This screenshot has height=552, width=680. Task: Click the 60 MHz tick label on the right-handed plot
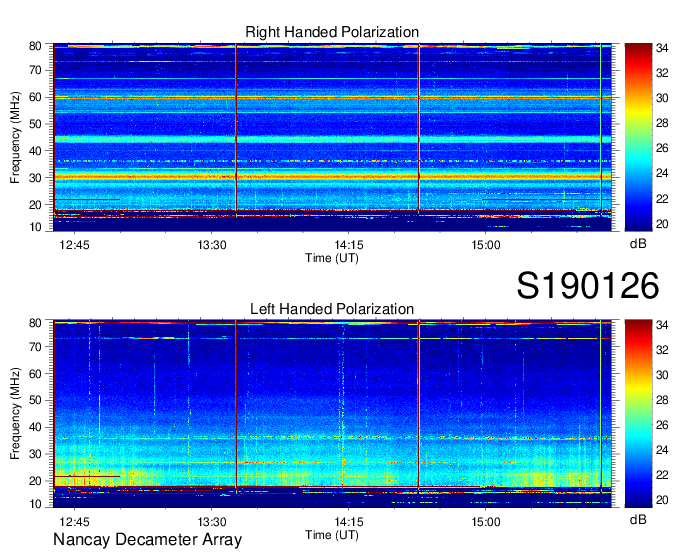click(x=35, y=97)
